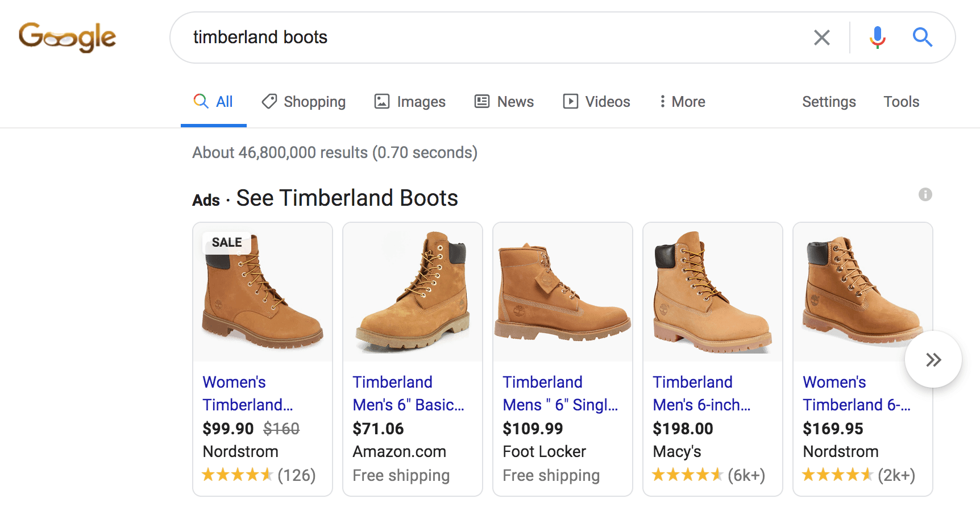Click the $198.00 price
Viewport: 980px width, 515px height.
[683, 429]
